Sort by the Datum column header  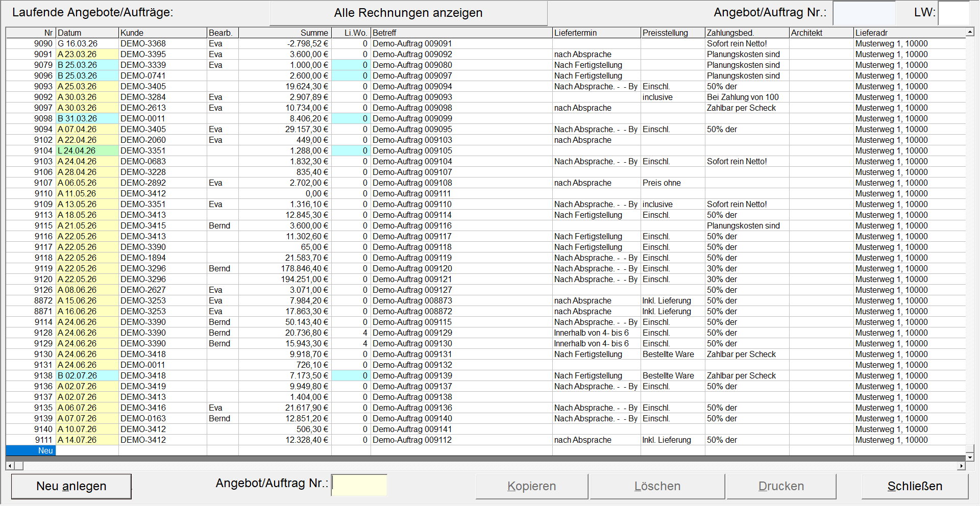click(x=87, y=33)
